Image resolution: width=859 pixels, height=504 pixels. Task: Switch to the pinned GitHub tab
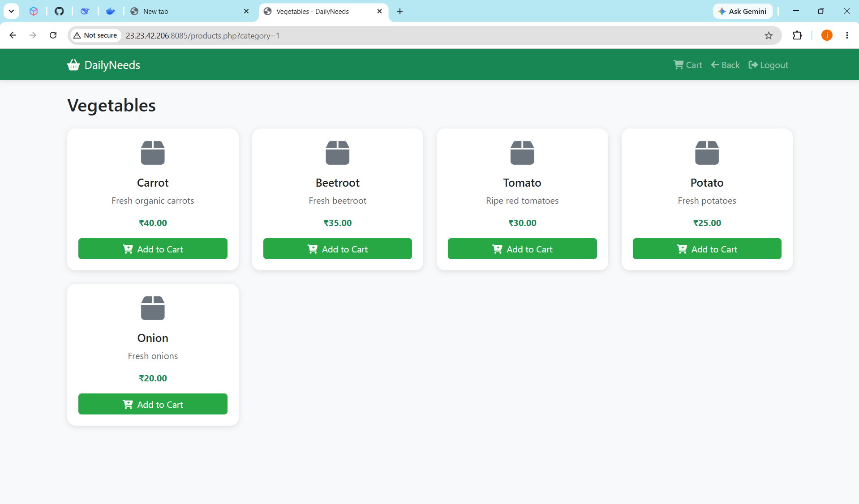click(x=59, y=11)
